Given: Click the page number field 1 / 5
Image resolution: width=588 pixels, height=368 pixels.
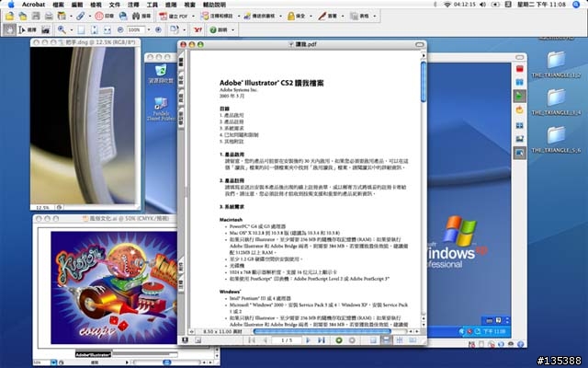Looking at the screenshot, I should [x=287, y=340].
